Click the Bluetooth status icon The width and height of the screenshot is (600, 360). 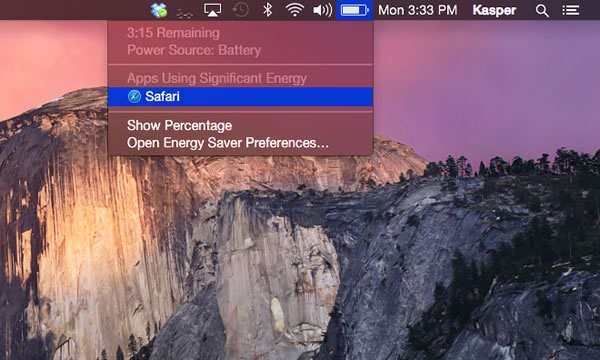267,10
